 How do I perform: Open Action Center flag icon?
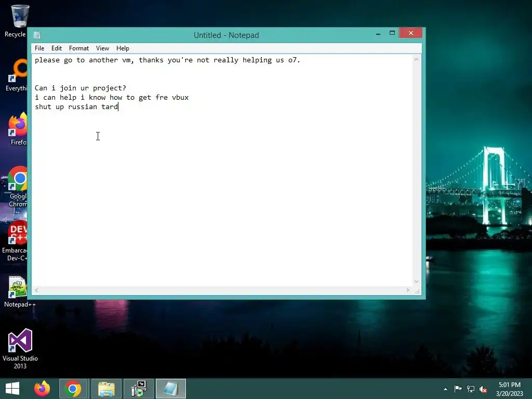click(x=458, y=389)
